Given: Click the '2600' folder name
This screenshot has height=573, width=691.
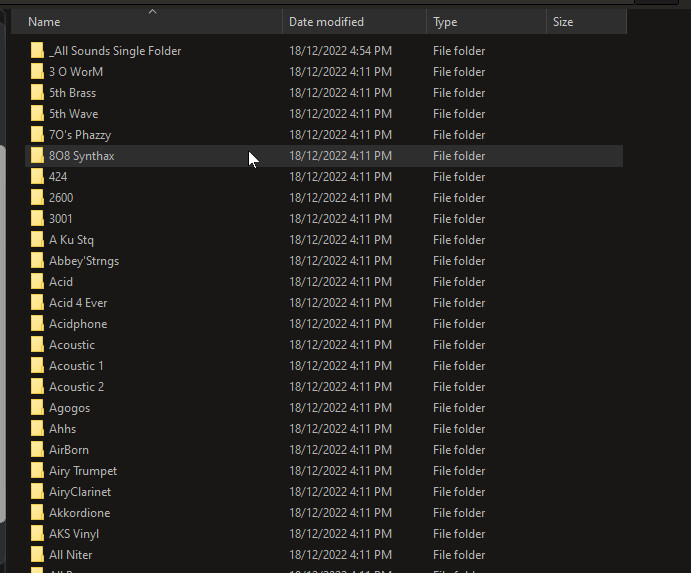Looking at the screenshot, I should (61, 198).
